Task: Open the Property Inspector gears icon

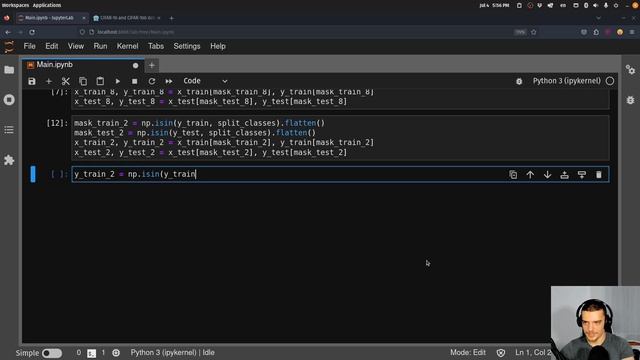Action: click(631, 70)
